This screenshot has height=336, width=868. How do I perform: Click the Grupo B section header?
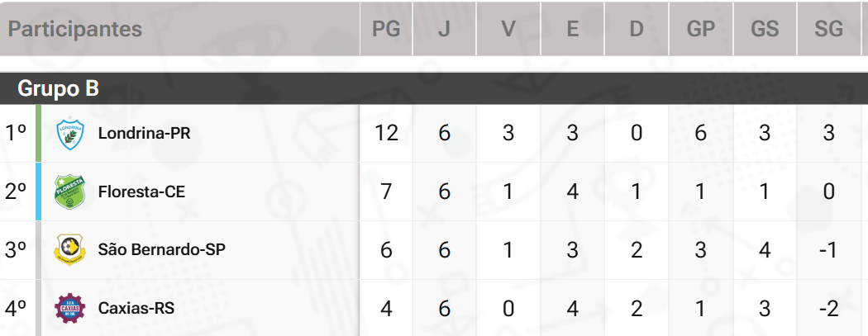click(59, 88)
